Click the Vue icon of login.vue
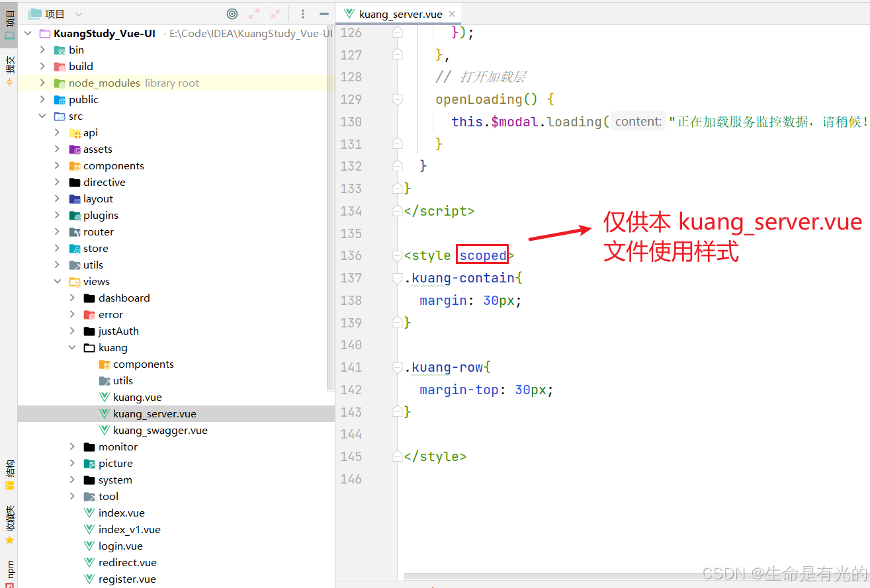Viewport: 870px width, 588px height. [89, 546]
